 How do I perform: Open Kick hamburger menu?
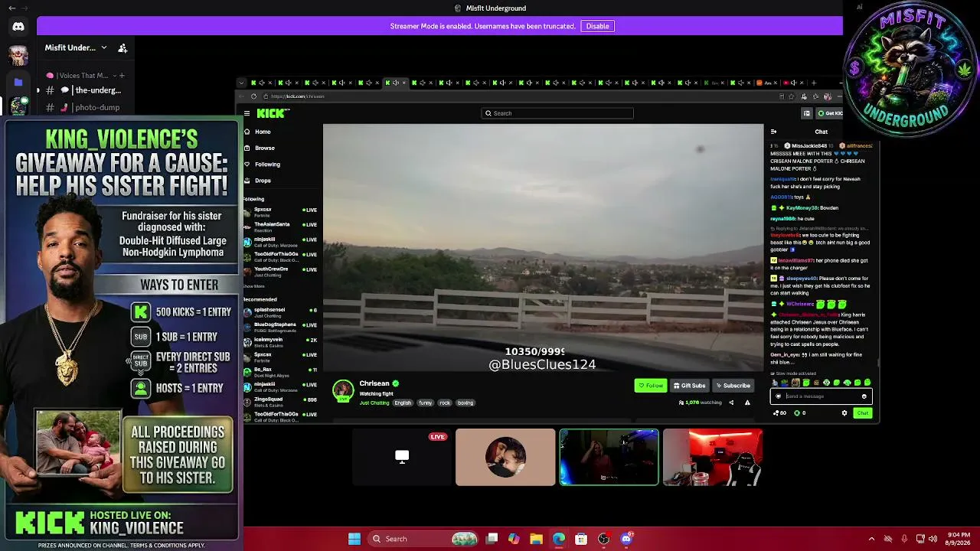pyautogui.click(x=247, y=113)
